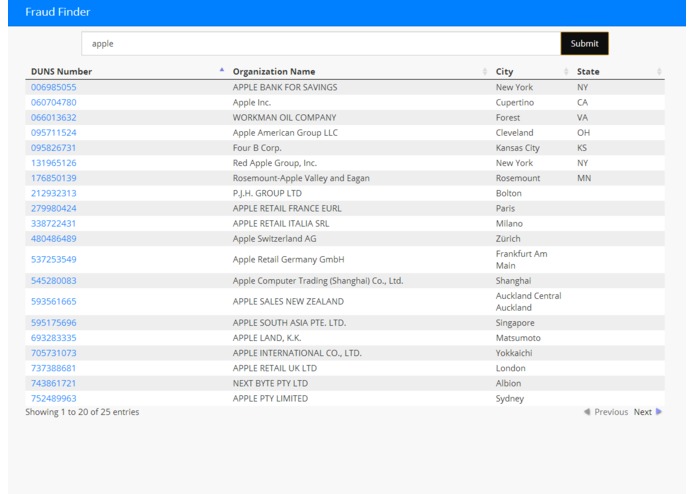Open DUNS link 705731073
This screenshot has width=695, height=494.
(x=54, y=353)
